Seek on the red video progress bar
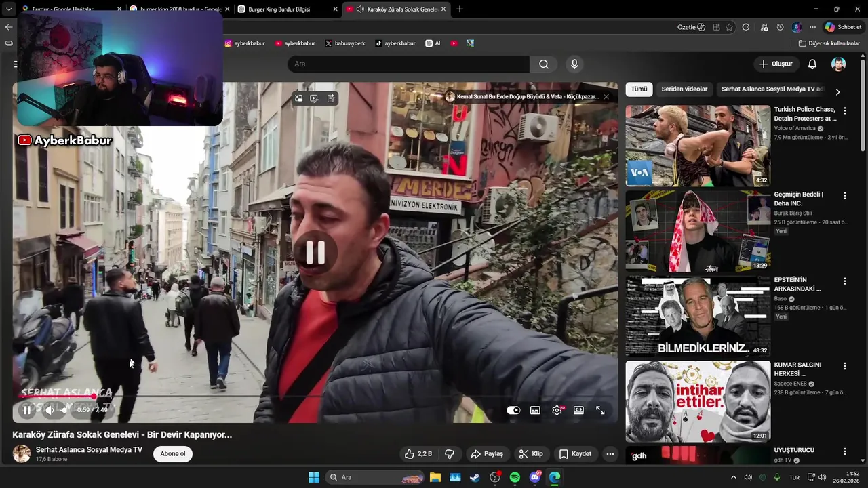 (315, 396)
